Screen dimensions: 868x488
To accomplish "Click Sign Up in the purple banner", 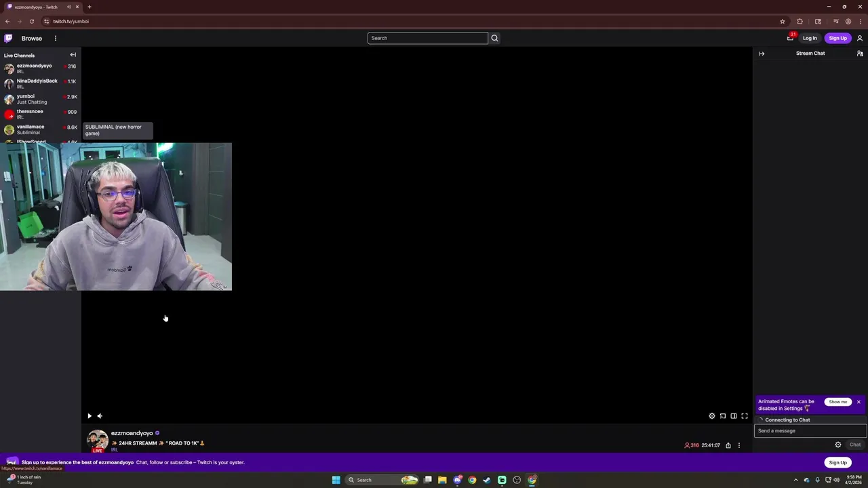I will click(837, 462).
